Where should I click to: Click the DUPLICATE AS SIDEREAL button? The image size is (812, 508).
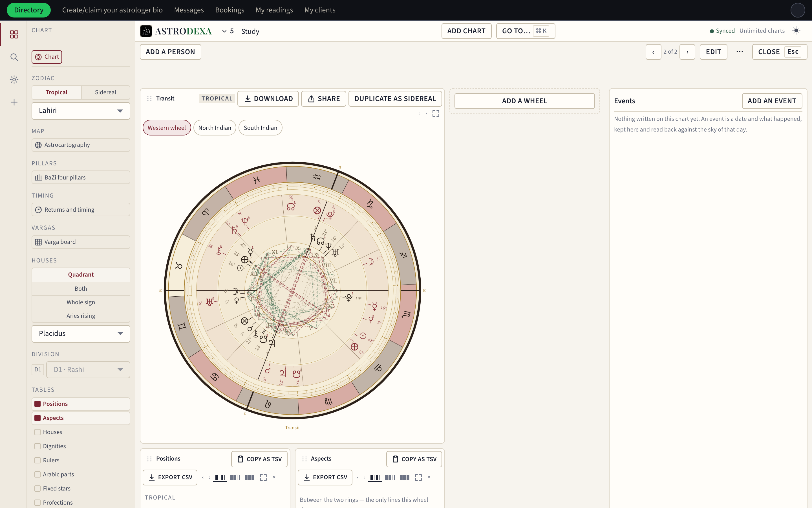pyautogui.click(x=395, y=99)
